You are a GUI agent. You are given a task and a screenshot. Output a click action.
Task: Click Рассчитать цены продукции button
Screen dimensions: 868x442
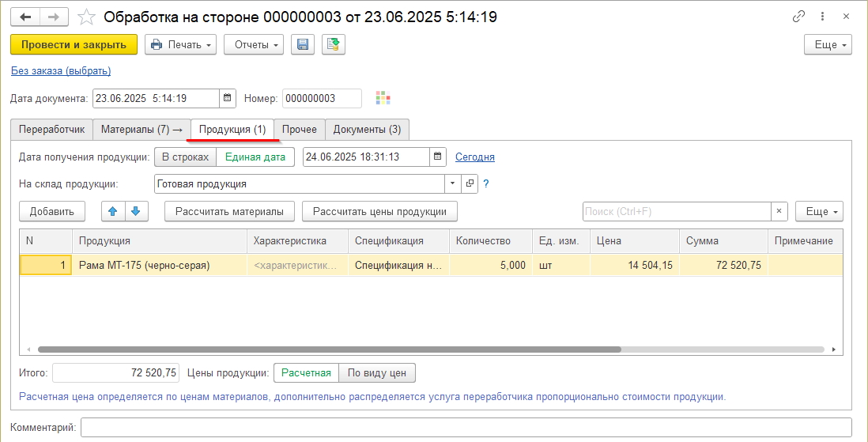pyautogui.click(x=379, y=211)
